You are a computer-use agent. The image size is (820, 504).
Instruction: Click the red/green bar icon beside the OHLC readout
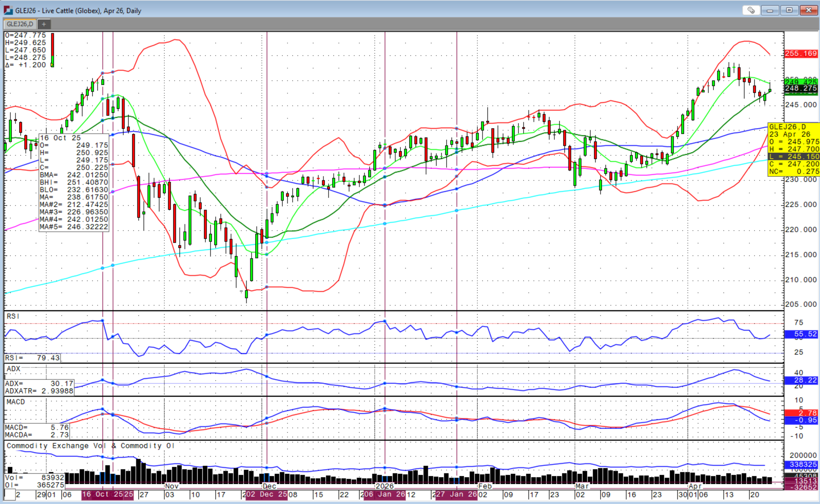[x=52, y=50]
